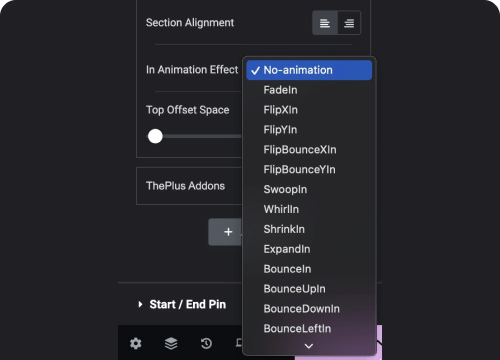Click the Top Offset Space slider handle
The width and height of the screenshot is (500, 360).
(x=155, y=136)
